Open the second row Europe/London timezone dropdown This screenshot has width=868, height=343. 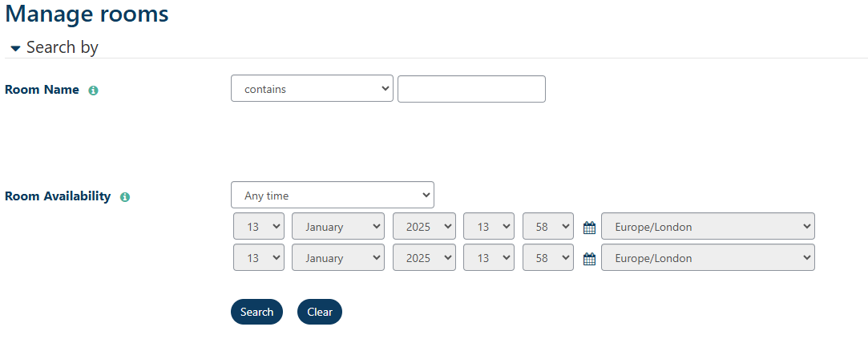(707, 258)
